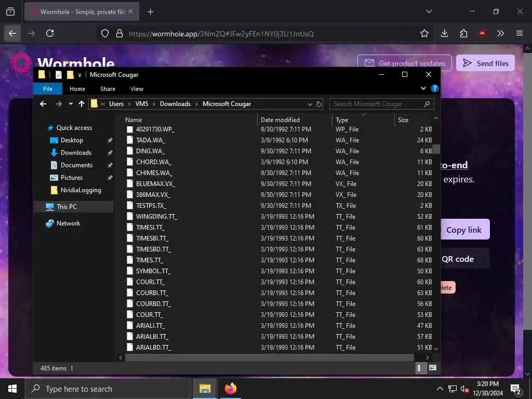Image resolution: width=532 pixels, height=399 pixels.
Task: Bookmark this page with star icon
Action: (x=424, y=33)
